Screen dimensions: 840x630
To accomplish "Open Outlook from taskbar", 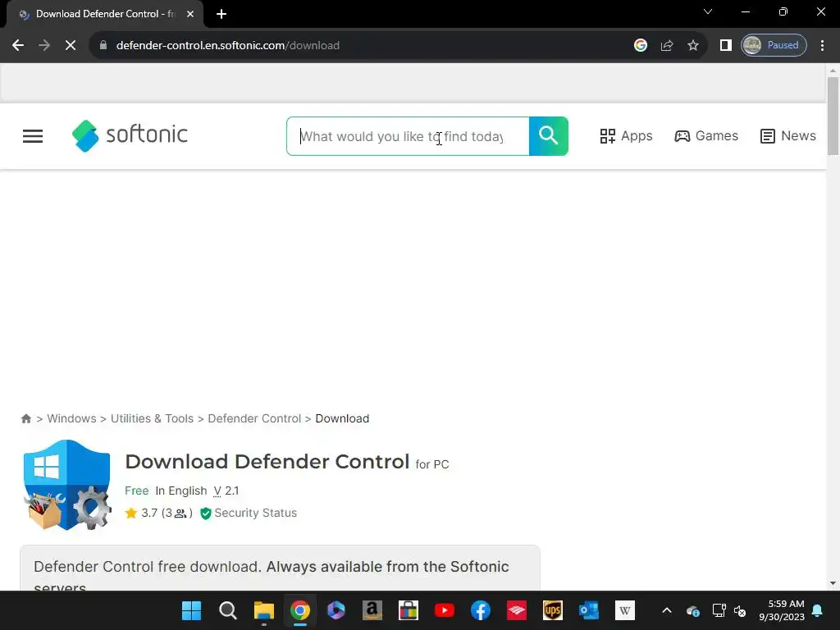I will (x=589, y=610).
